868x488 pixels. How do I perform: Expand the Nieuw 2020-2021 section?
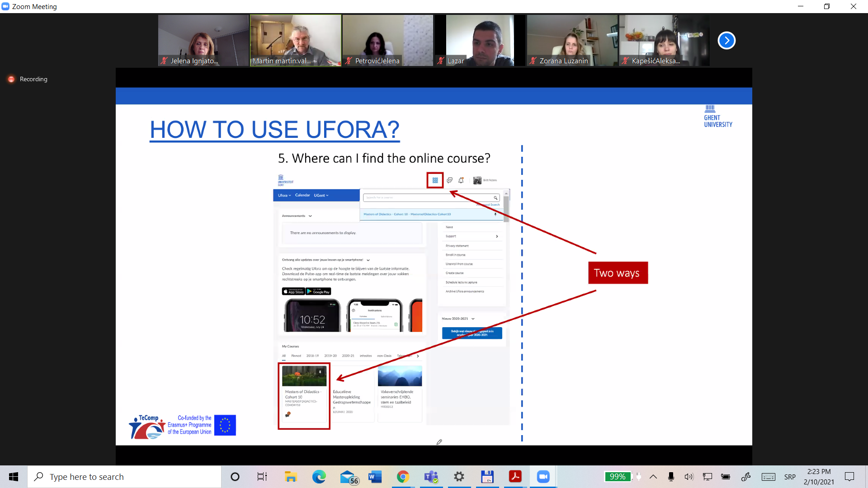click(473, 319)
